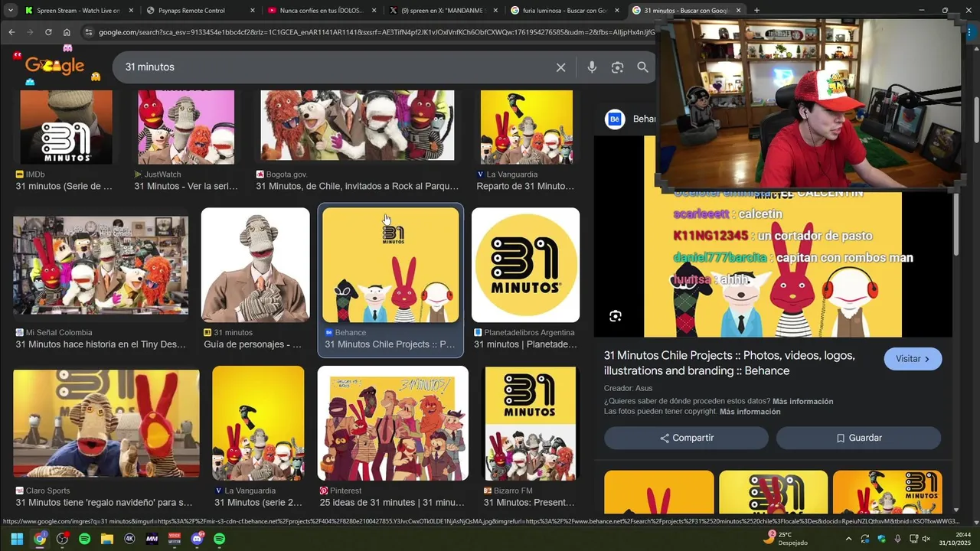Click the Google Halloween doodle logo
The width and height of the screenshot is (980, 551).
[55, 66]
